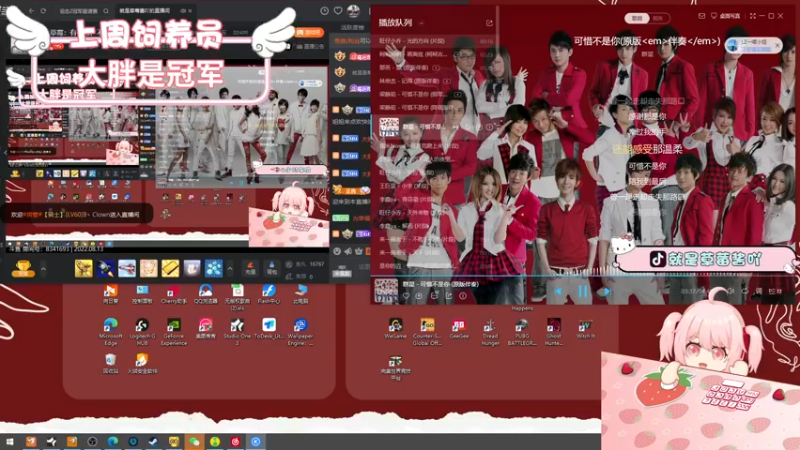
Task: Click the current song album thumbnail
Action: (x=386, y=291)
